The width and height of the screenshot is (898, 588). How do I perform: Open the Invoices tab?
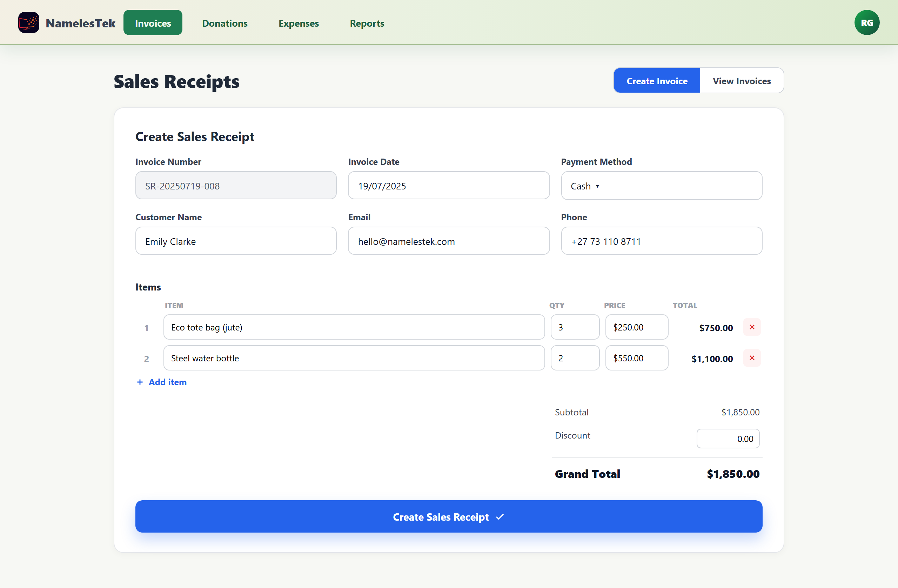click(x=153, y=23)
